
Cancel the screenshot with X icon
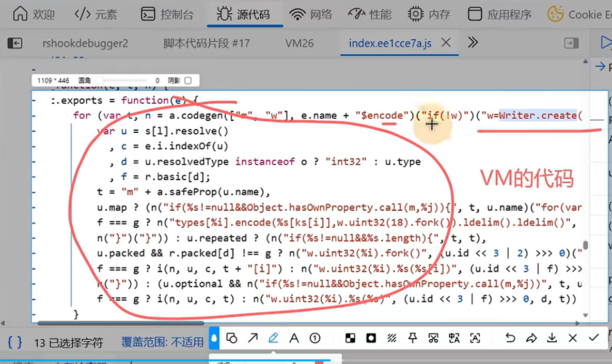click(573, 338)
